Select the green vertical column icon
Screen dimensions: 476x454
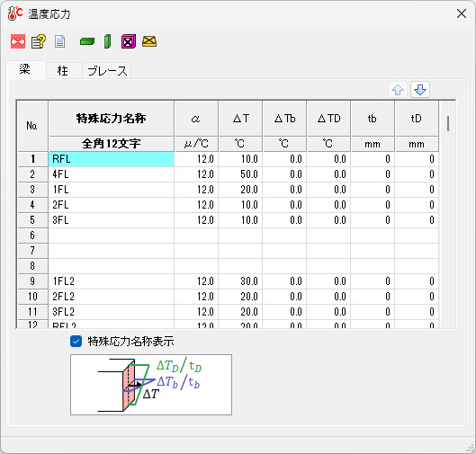107,41
